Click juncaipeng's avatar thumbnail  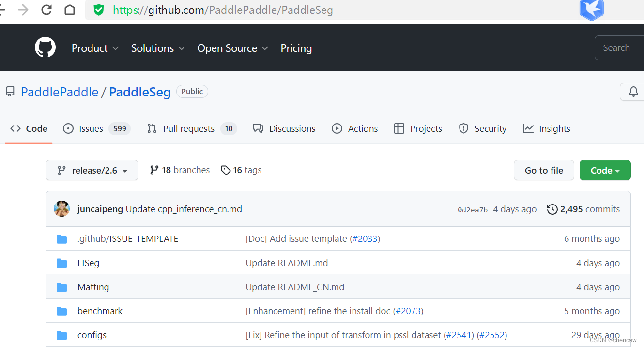[61, 209]
